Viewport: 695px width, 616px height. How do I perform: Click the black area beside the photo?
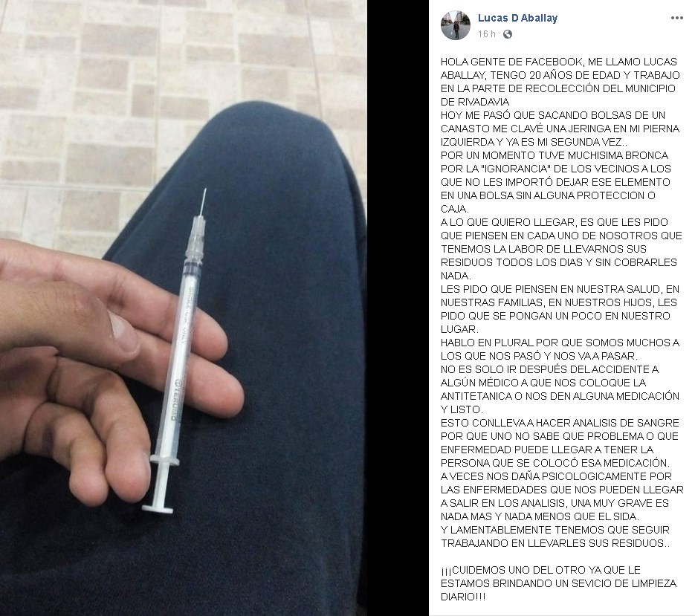398,308
